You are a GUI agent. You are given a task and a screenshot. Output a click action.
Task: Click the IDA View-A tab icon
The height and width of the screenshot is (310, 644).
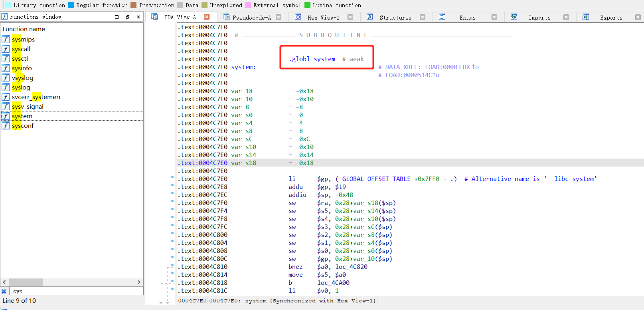point(154,17)
